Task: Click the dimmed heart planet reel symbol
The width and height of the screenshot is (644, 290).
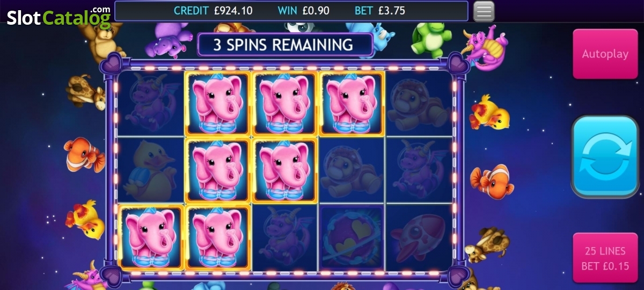Action: (x=351, y=236)
